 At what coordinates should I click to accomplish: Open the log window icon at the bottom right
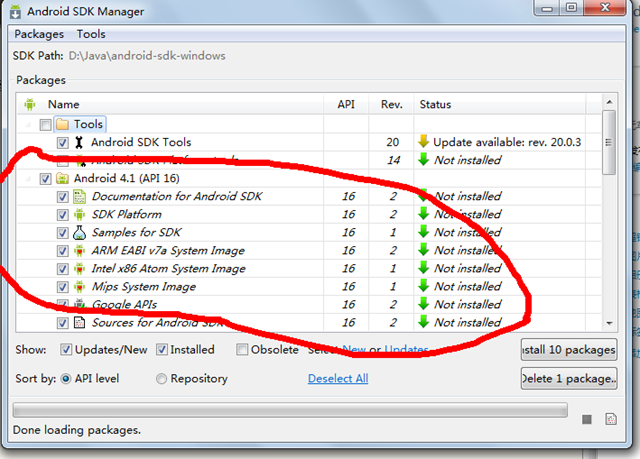click(x=611, y=419)
